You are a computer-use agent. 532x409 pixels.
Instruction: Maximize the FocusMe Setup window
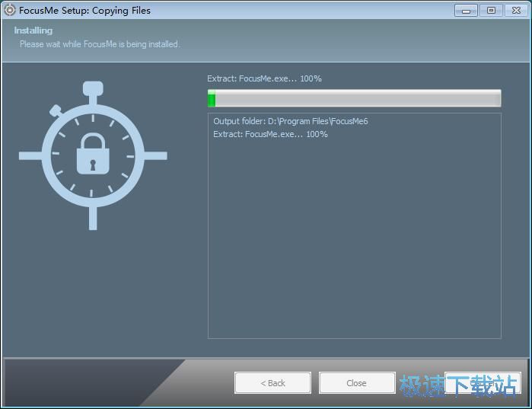click(491, 11)
